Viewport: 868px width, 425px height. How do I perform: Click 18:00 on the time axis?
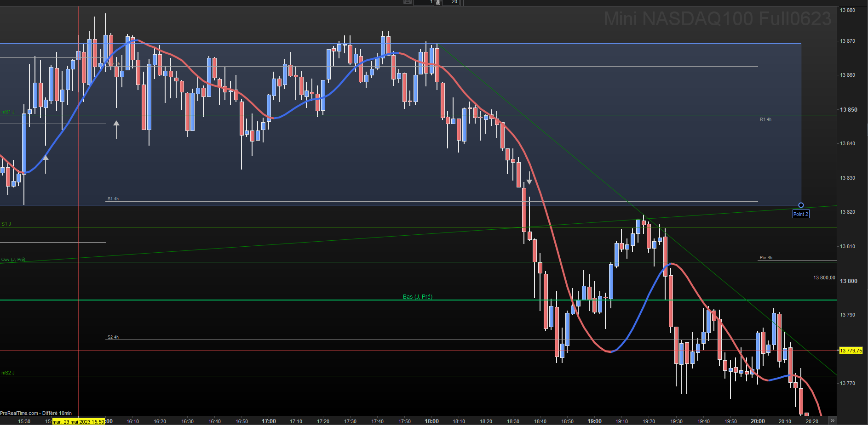(431, 421)
